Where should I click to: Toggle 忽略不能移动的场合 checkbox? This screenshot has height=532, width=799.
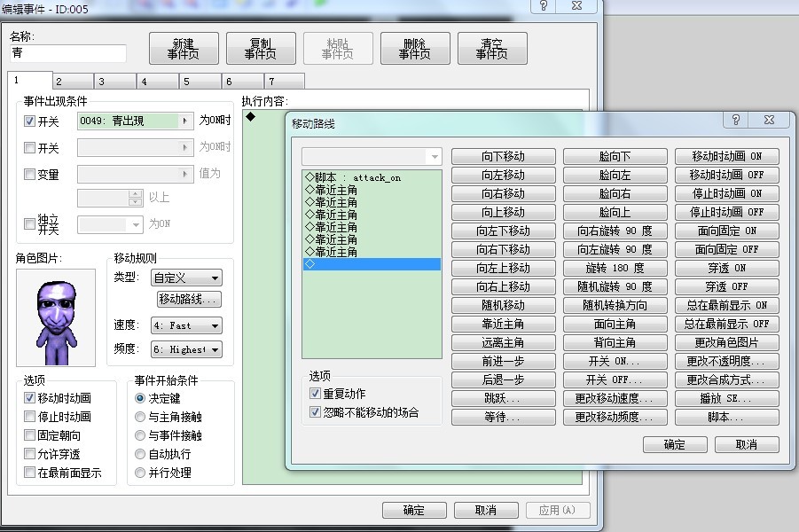tap(315, 411)
